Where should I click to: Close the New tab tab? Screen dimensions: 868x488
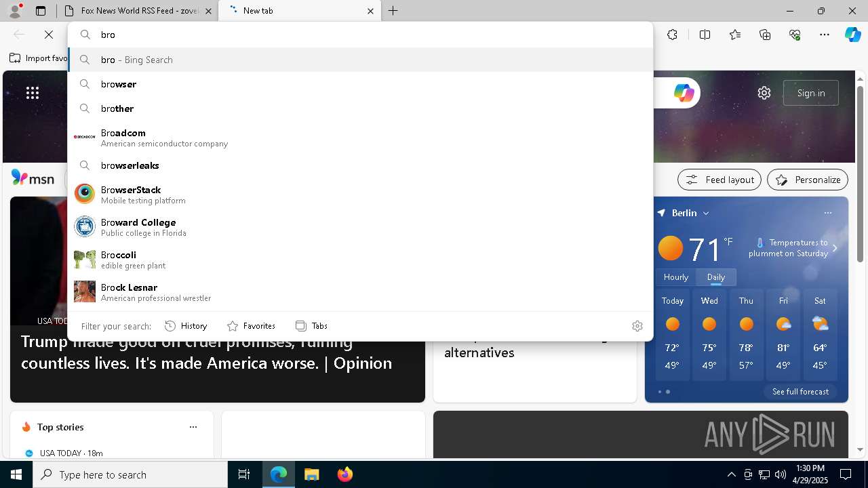pos(370,11)
